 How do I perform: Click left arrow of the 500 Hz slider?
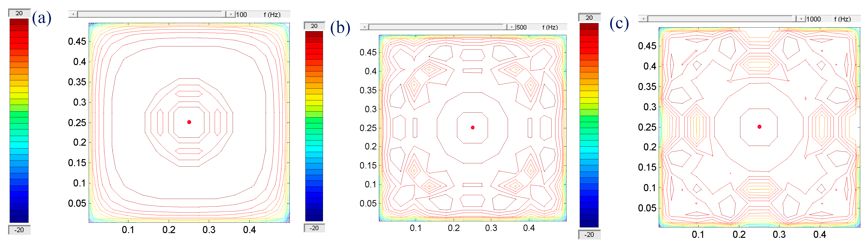(x=364, y=27)
